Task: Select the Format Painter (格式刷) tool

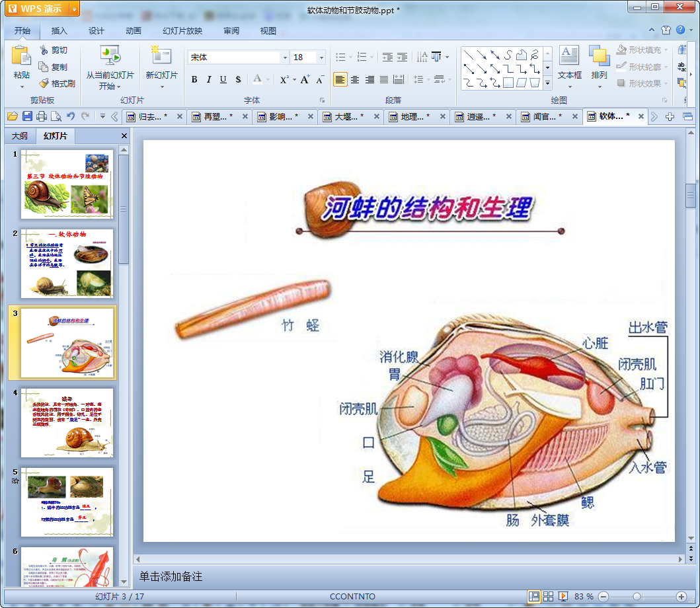Action: (44, 83)
